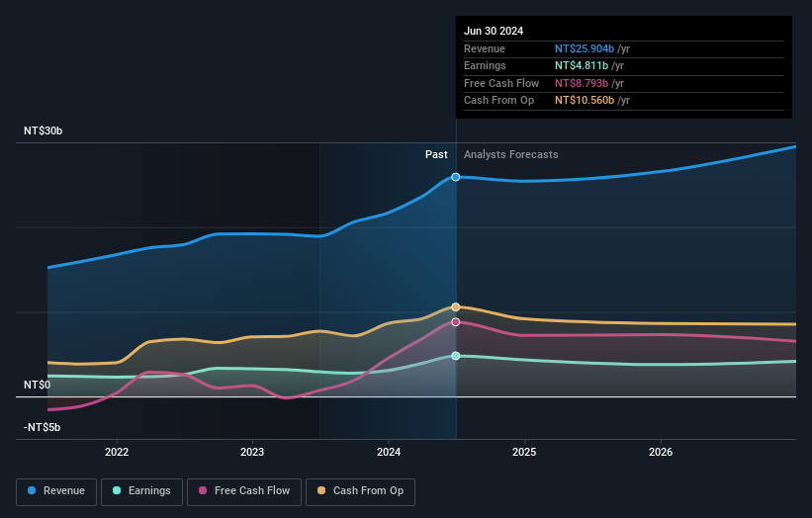
Task: Click the Revenue row label in tooltip
Action: (485, 48)
